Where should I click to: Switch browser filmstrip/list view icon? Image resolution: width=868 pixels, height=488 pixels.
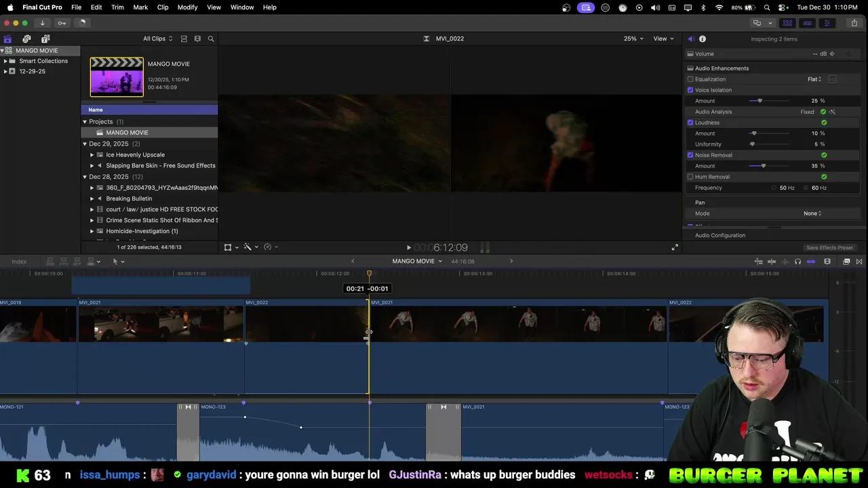(197, 39)
